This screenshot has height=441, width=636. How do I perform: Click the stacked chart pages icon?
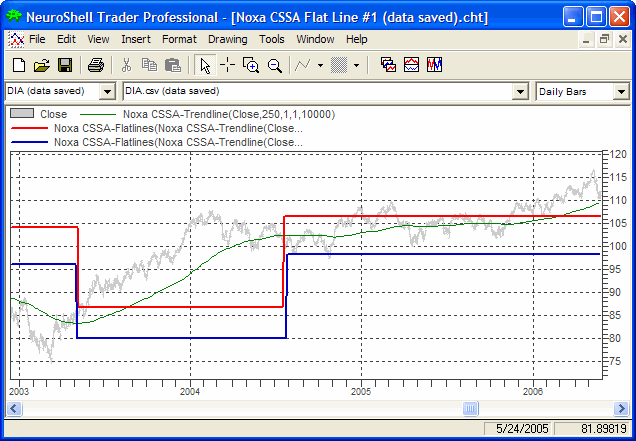point(388,65)
